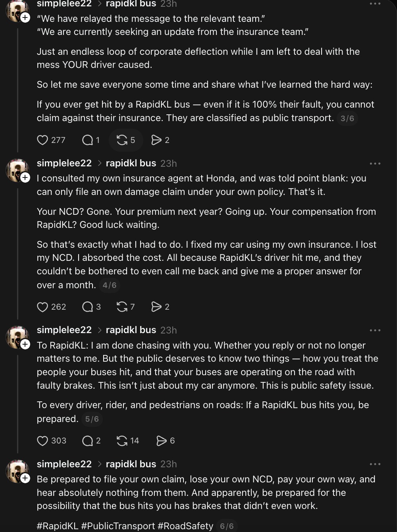397x532 pixels.
Task: Open more options on the 4/6 post
Action: 375,164
